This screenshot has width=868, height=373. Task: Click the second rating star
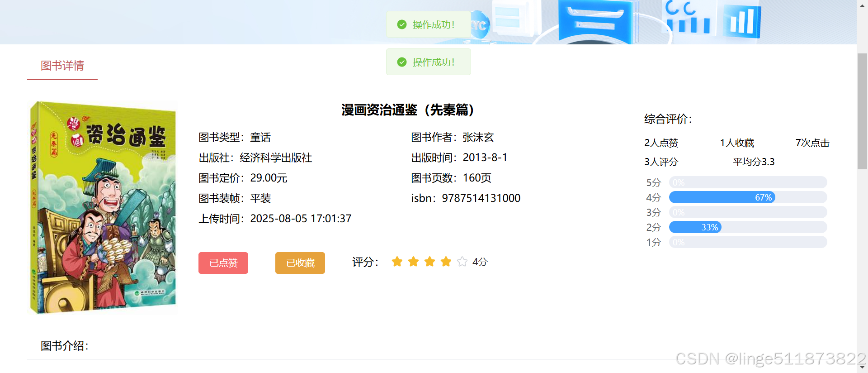(413, 262)
